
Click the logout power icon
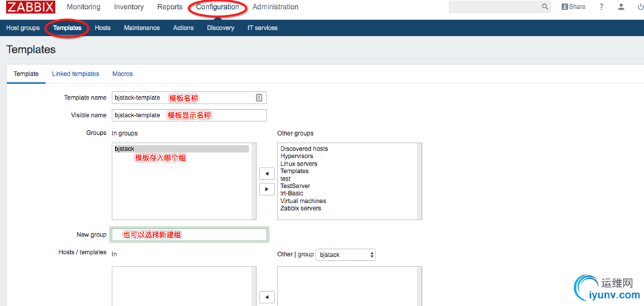[641, 7]
